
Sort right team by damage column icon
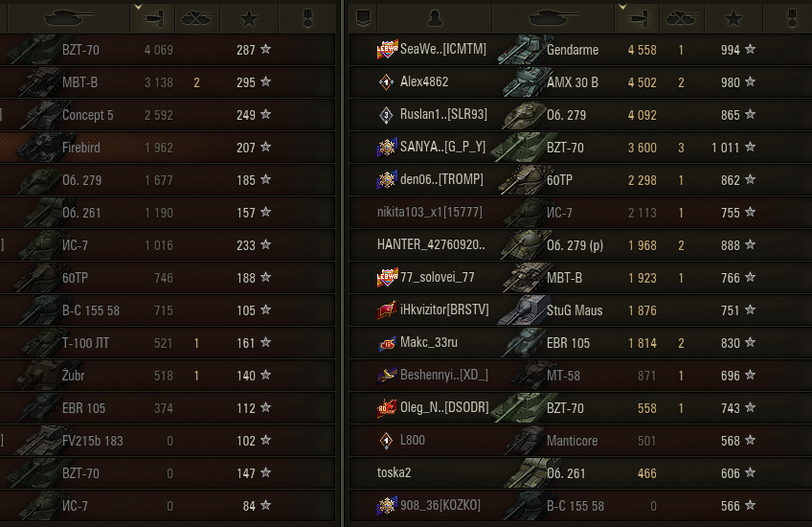coord(638,18)
